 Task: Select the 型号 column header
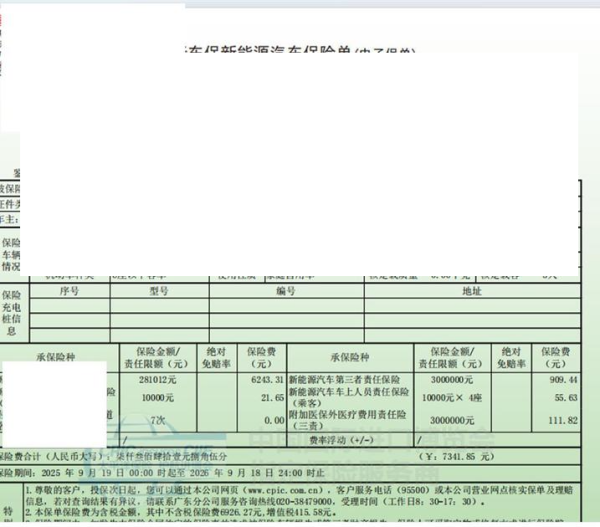tap(159, 291)
